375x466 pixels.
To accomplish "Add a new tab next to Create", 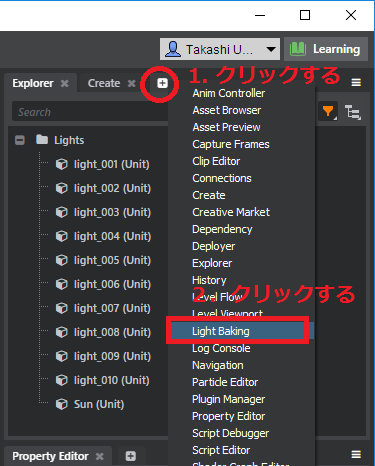I will (162, 83).
